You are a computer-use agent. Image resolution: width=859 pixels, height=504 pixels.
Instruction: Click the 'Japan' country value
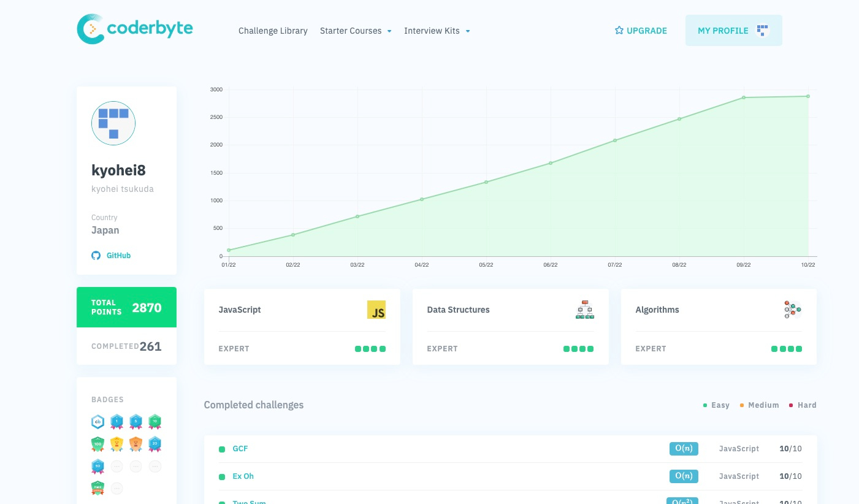(x=105, y=231)
